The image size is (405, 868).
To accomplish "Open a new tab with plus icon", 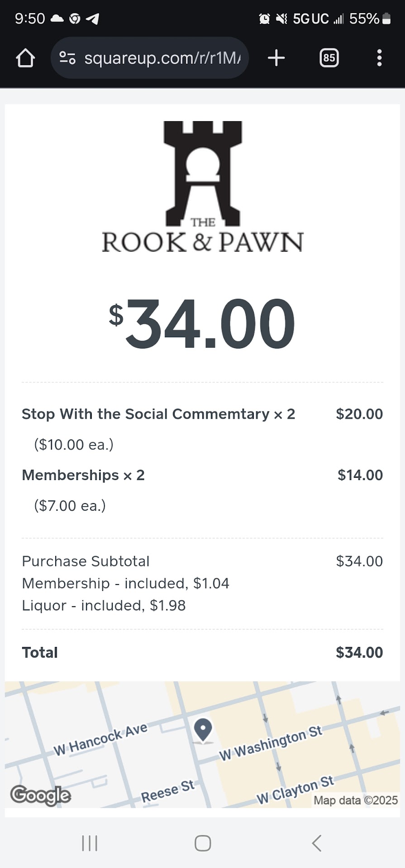I will (276, 58).
